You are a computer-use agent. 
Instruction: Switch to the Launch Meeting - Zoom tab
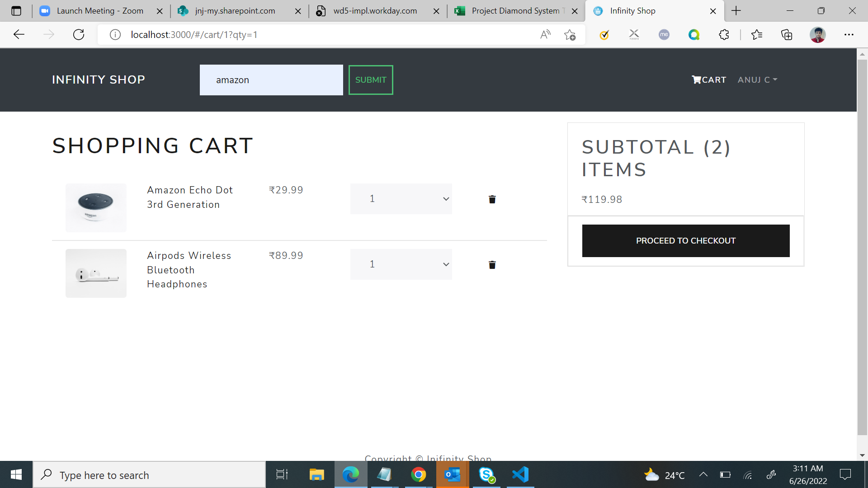(x=99, y=11)
